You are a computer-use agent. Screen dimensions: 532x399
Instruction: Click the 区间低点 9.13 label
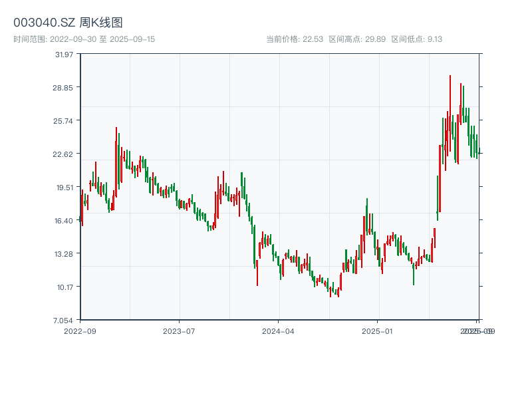417,39
